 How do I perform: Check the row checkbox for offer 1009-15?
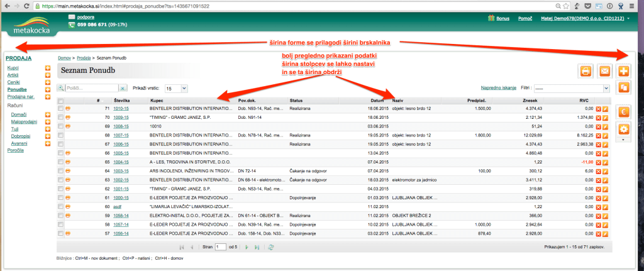pyautogui.click(x=61, y=117)
